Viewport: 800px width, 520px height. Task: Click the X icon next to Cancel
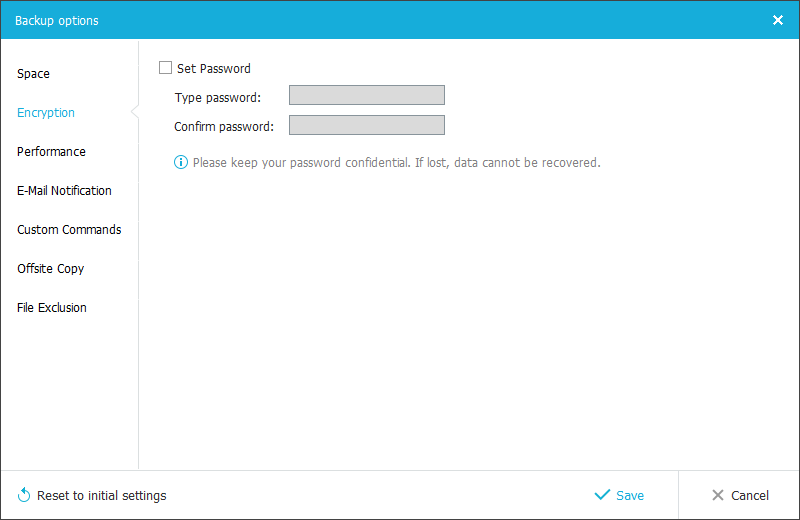coord(717,495)
